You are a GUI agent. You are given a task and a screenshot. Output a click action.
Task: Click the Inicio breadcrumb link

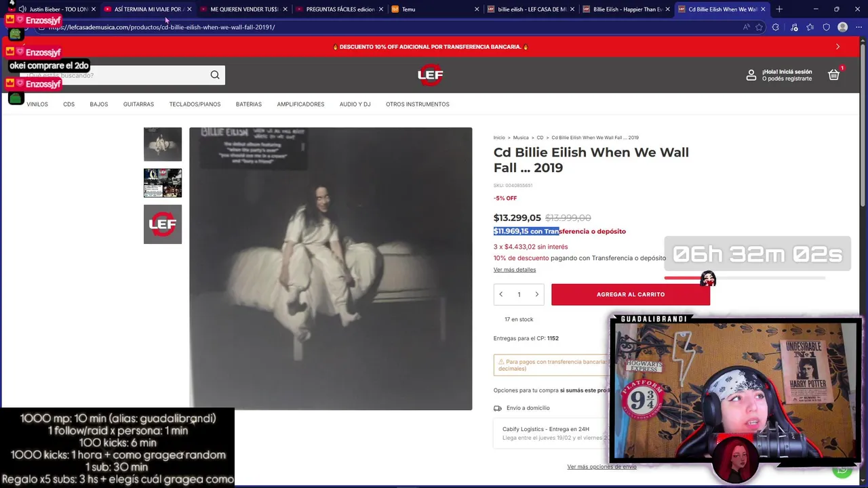pos(499,138)
